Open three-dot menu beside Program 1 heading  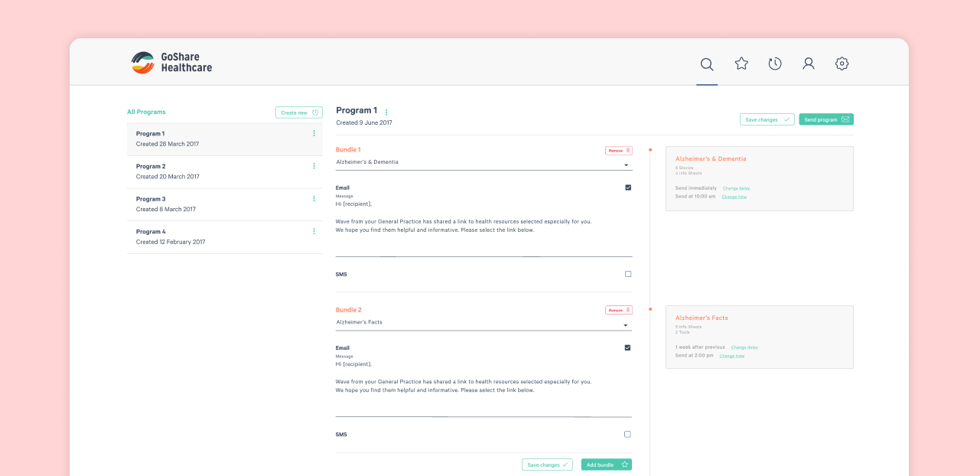(386, 112)
